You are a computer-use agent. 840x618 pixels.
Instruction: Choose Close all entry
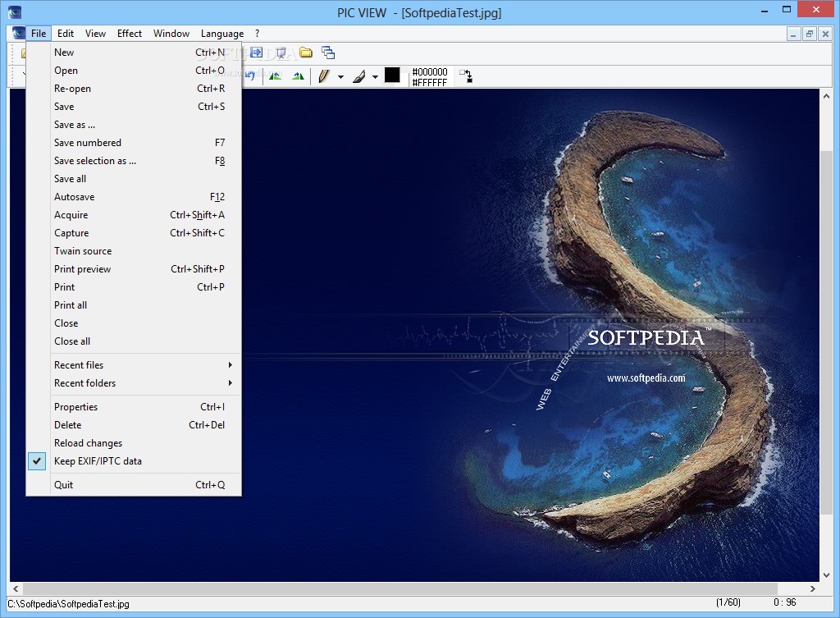pyautogui.click(x=134, y=341)
